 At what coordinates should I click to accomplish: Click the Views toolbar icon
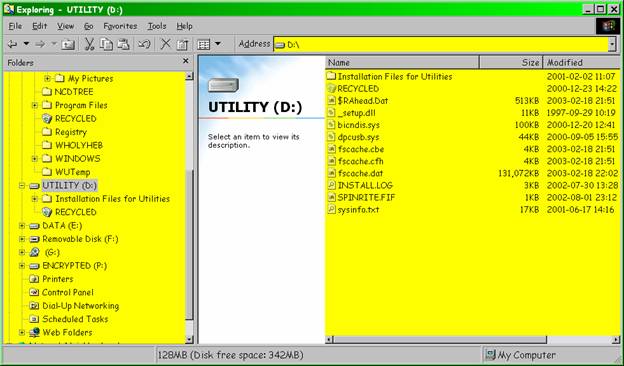click(203, 44)
